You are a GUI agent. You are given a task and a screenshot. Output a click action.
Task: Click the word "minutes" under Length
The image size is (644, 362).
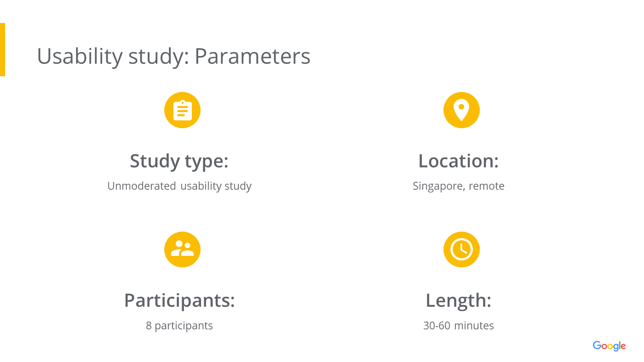point(474,326)
